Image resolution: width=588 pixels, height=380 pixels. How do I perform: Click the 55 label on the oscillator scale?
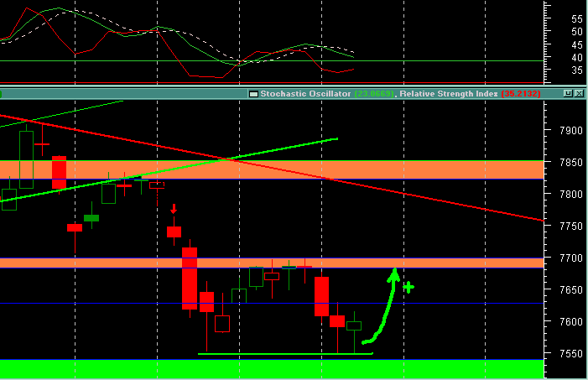pyautogui.click(x=577, y=18)
